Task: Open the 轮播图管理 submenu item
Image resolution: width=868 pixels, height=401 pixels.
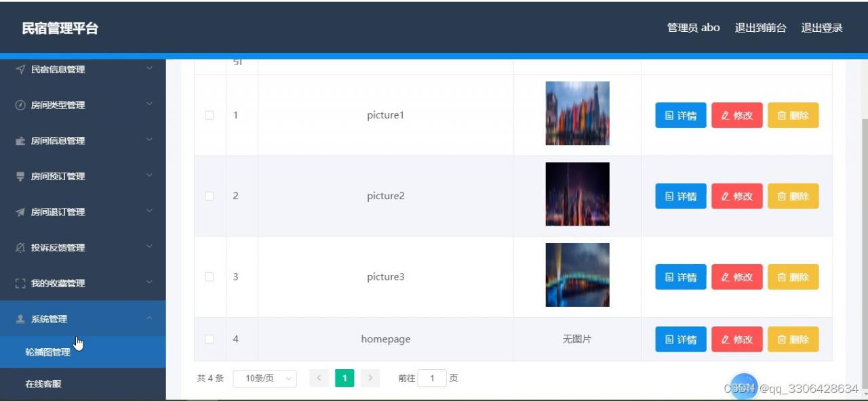Action: tap(83, 352)
